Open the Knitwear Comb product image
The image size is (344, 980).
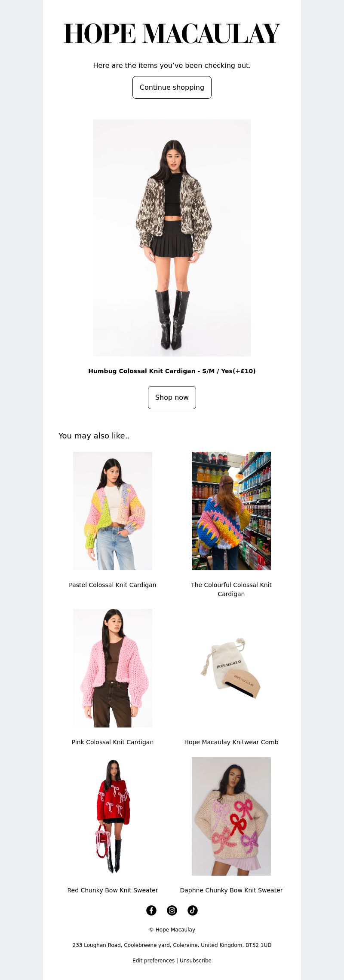231,668
